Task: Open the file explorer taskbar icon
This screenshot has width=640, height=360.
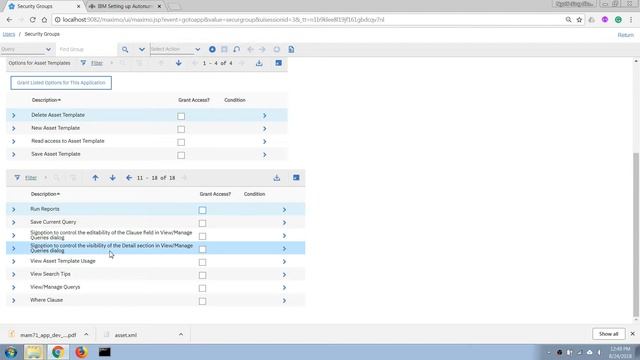Action: pos(34,352)
